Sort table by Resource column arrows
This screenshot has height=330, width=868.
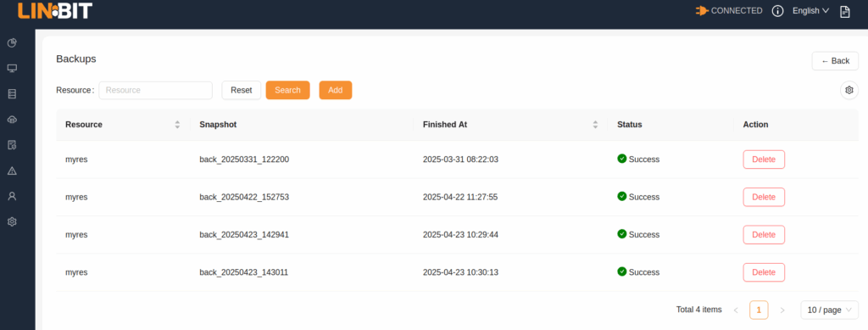tap(177, 125)
